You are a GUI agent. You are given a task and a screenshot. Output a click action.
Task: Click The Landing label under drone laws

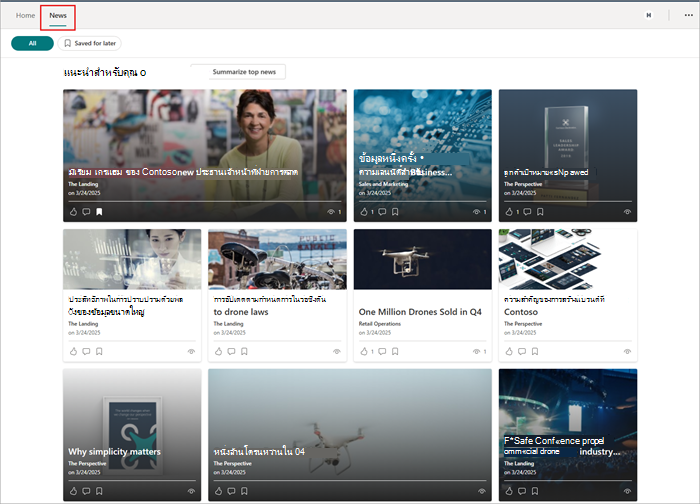(x=229, y=324)
